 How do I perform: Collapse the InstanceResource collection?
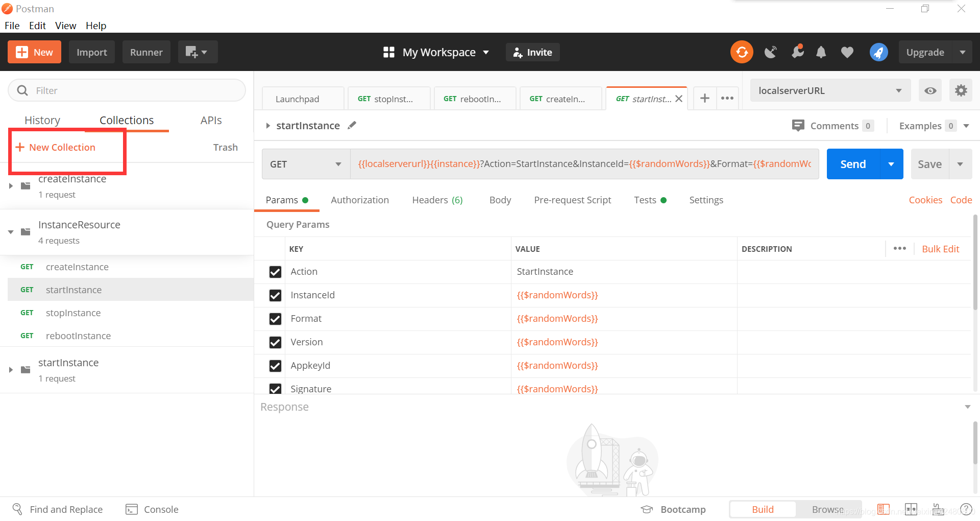pos(11,232)
